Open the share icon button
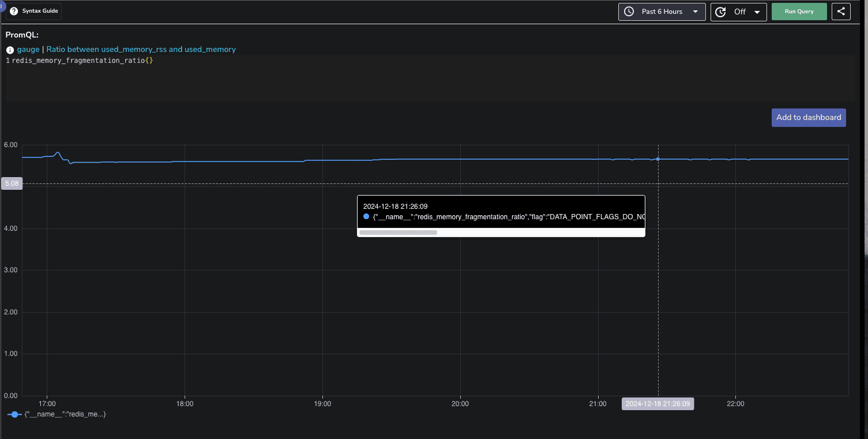Viewport: 868px width, 439px height. pos(841,12)
